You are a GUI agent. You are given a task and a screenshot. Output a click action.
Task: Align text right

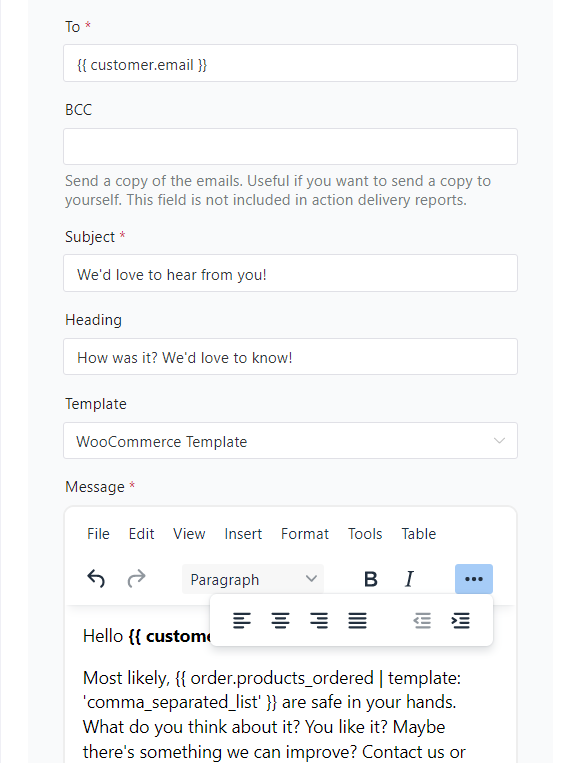[x=319, y=620]
